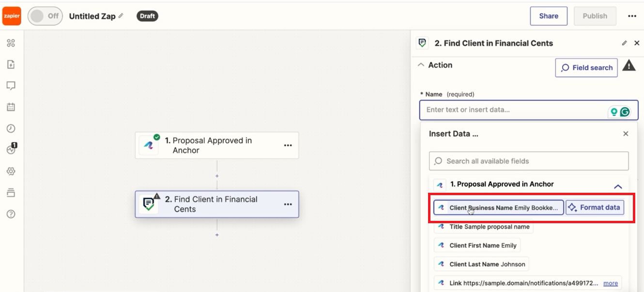
Task: Open the apps grid sidebar icon
Action: [x=11, y=43]
